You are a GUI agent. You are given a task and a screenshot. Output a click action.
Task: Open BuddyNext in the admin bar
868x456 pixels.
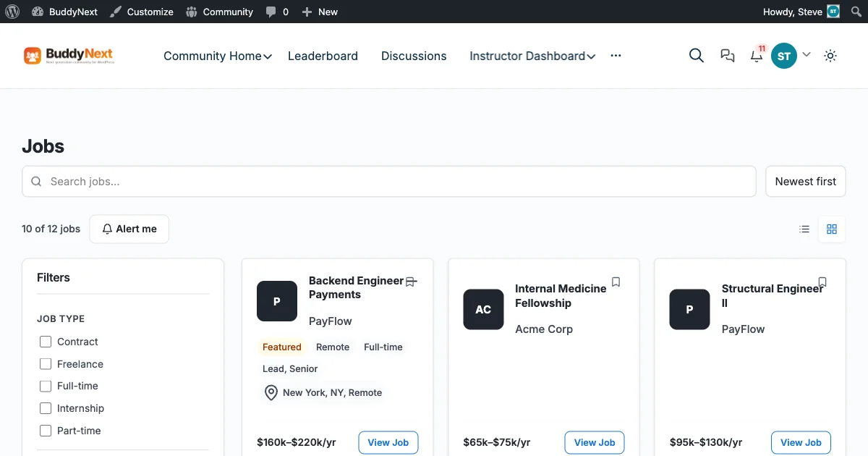pos(65,12)
